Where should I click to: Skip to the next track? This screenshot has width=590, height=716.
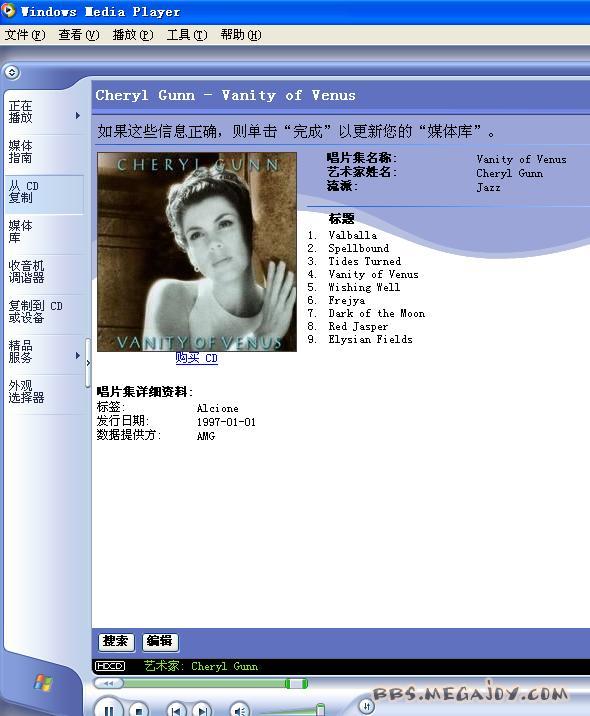202,709
